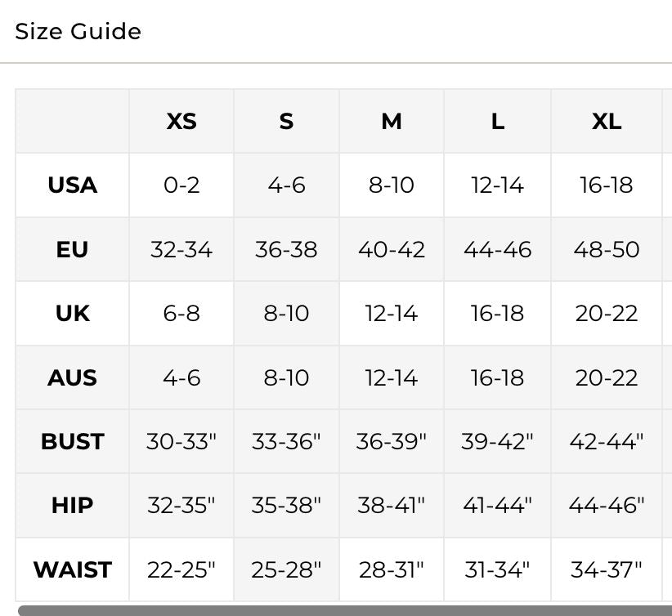Click the Size Guide heading
Viewport: 672px width, 616px height.
(78, 31)
